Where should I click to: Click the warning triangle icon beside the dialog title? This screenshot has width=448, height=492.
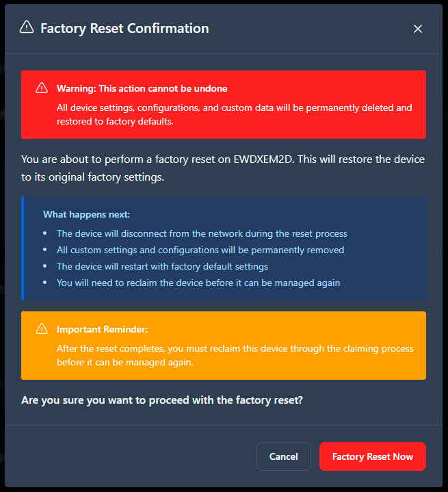point(27,27)
